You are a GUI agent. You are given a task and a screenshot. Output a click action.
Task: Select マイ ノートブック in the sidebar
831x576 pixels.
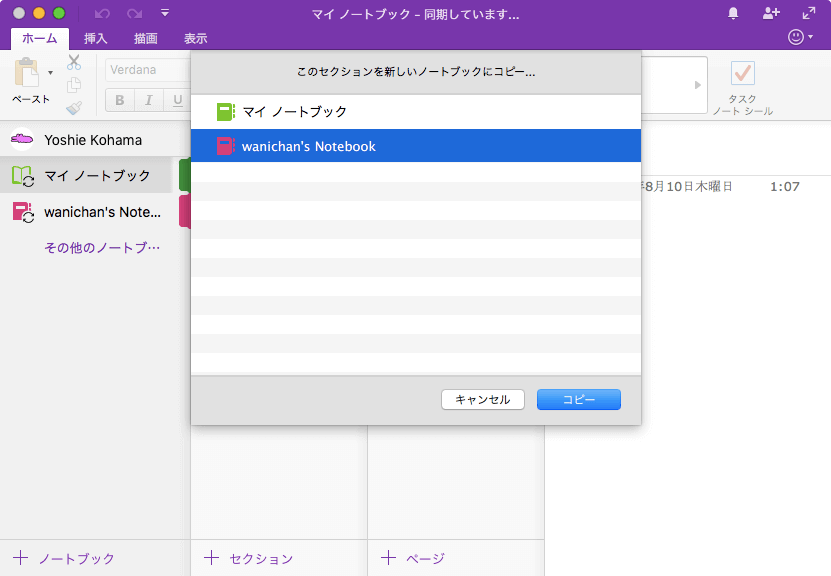pos(86,175)
